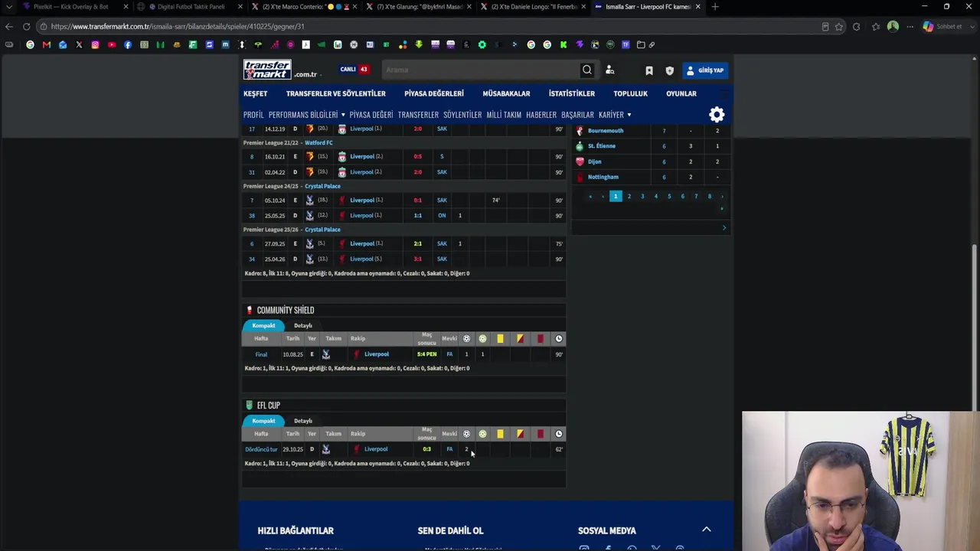This screenshot has width=980, height=551.
Task: Switch to Detaylı view in EFL Cup
Action: coord(303,421)
